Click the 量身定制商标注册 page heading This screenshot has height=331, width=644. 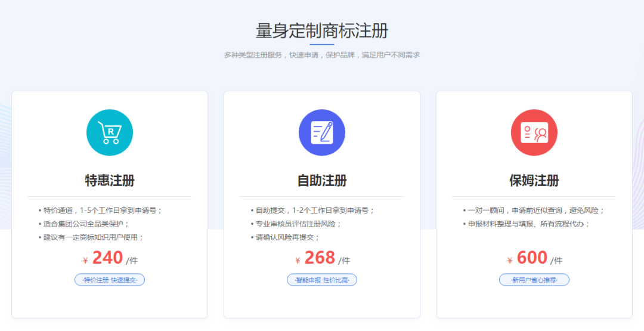[322, 30]
